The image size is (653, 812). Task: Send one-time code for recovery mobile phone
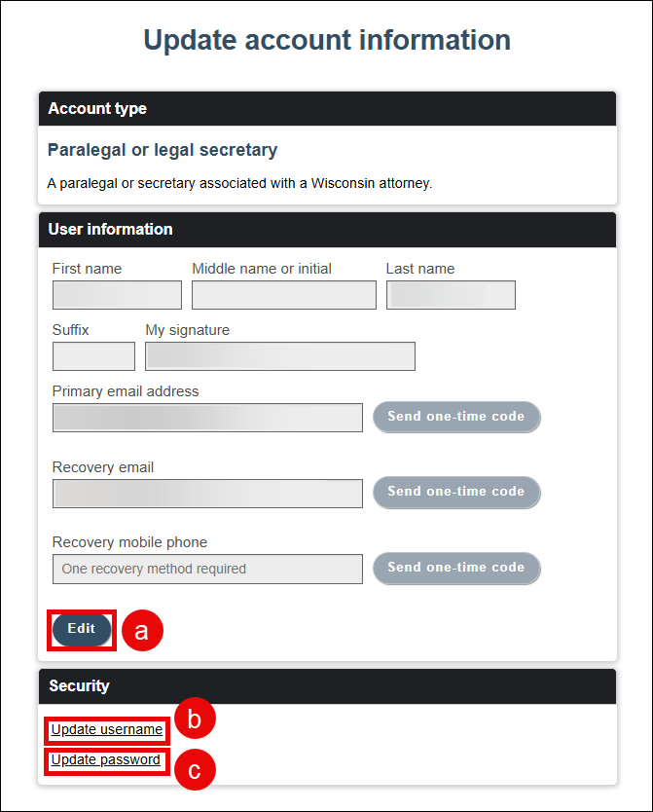click(x=455, y=568)
